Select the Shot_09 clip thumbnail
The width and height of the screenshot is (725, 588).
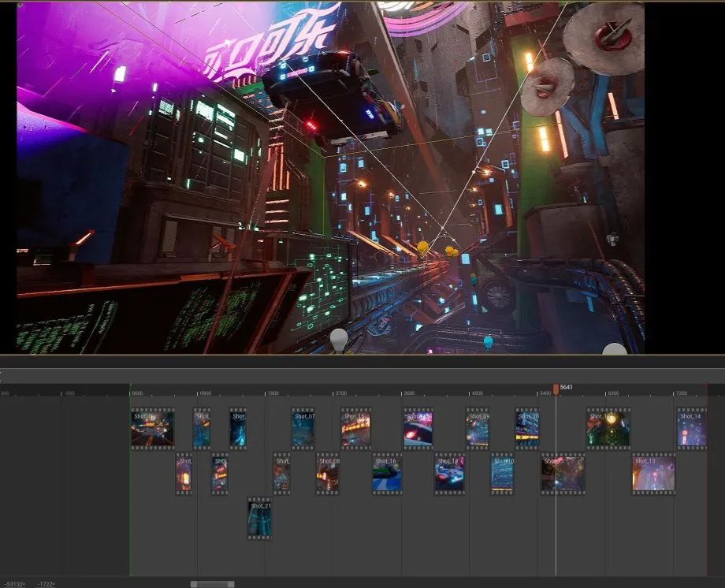point(478,429)
